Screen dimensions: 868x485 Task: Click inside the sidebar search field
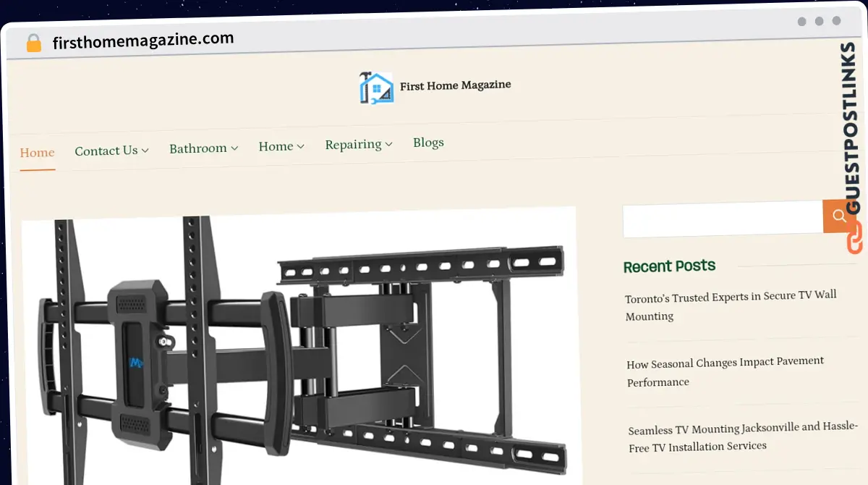[x=722, y=219]
